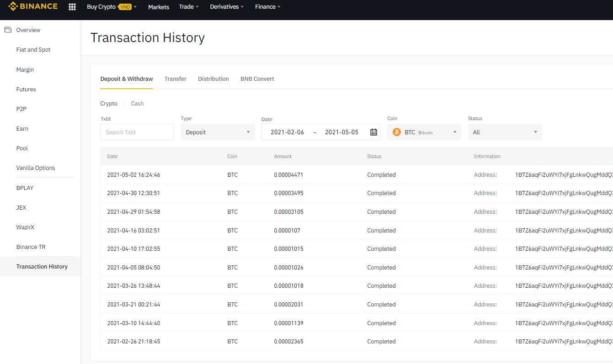Open Vanilla Options in sidebar

[x=36, y=168]
